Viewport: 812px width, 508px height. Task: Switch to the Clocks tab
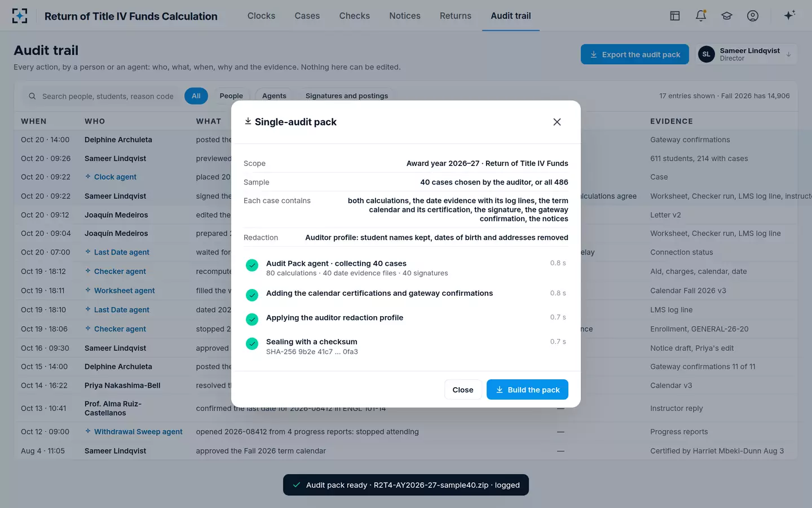(x=261, y=16)
